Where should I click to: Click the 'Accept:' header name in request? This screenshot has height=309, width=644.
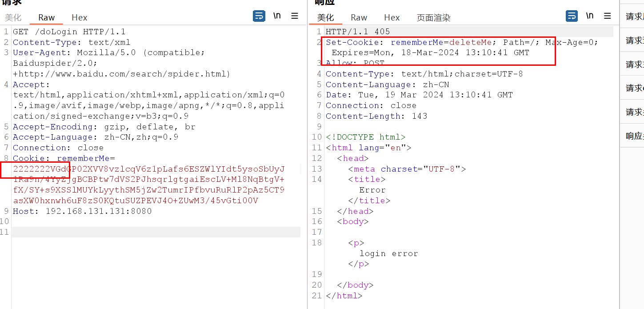[x=31, y=84]
